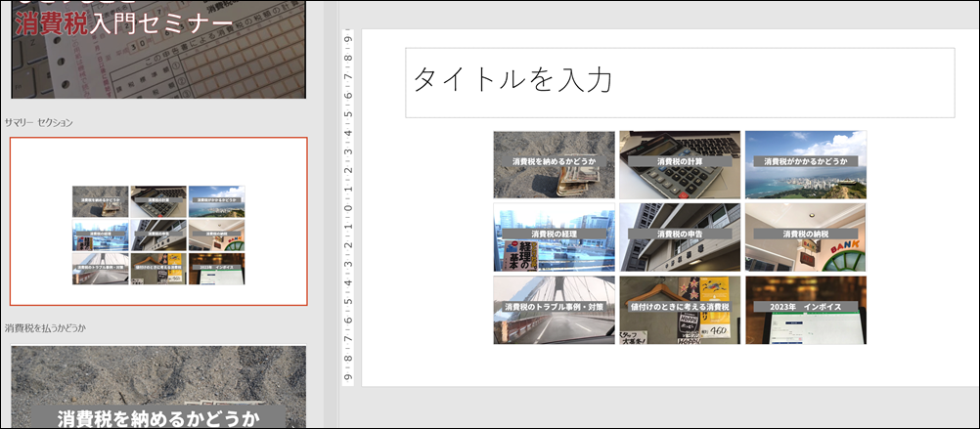
Task: Click the 消費税を払うかどうか section header
Action: tap(45, 327)
